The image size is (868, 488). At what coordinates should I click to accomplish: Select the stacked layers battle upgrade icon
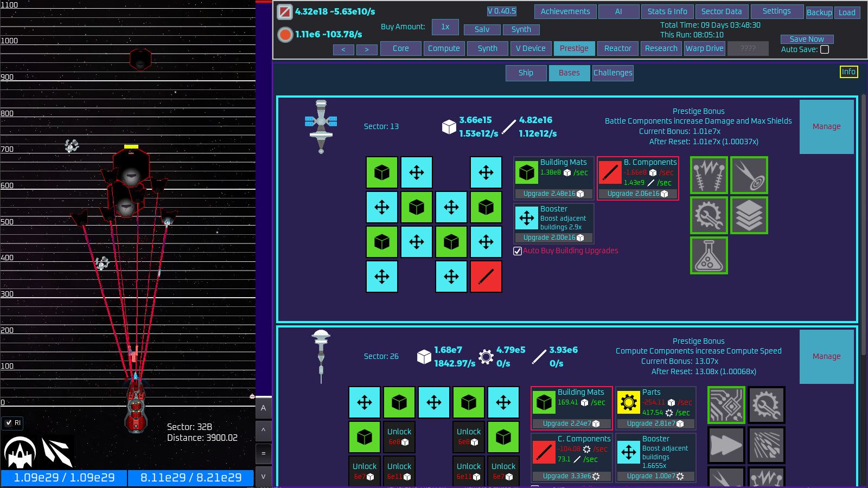click(749, 215)
